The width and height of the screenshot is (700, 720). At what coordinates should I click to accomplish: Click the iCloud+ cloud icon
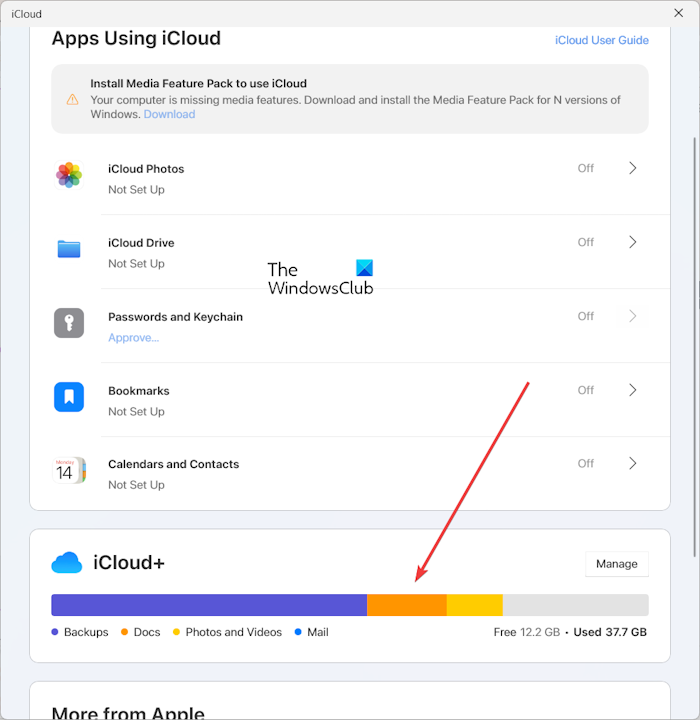[x=67, y=563]
